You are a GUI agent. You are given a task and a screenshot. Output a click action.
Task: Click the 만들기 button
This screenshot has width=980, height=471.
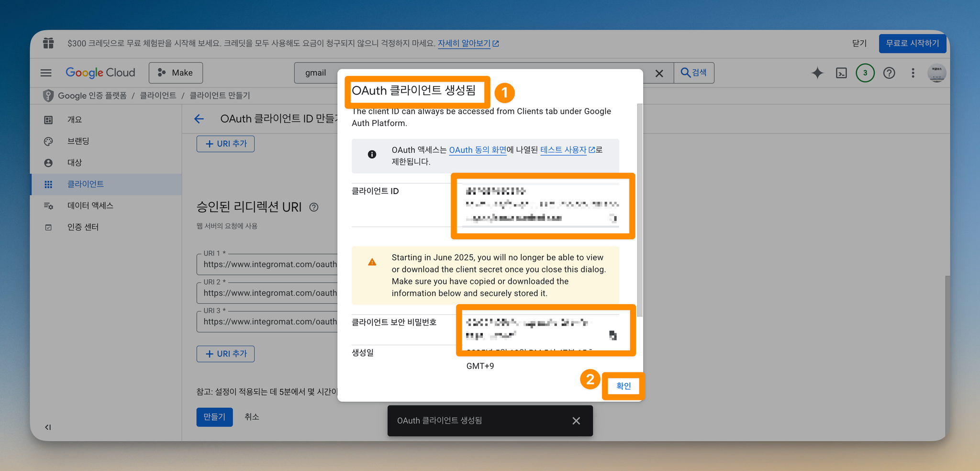pyautogui.click(x=214, y=417)
